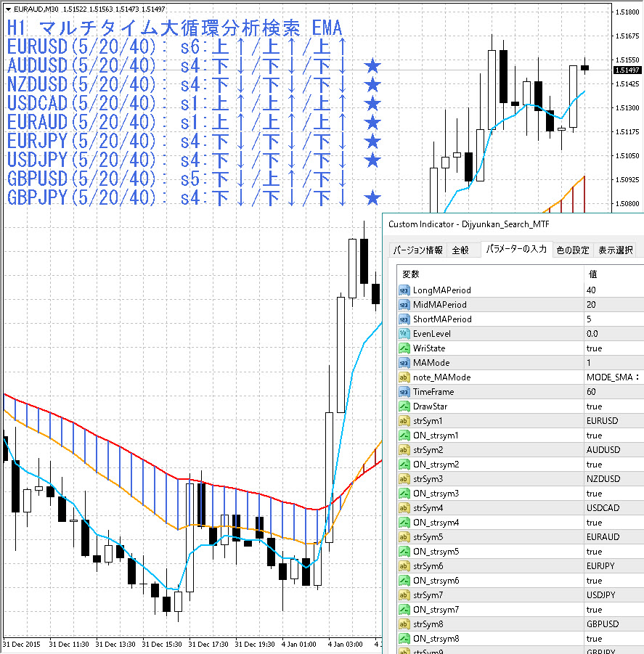Click the ShortMAPeriod row's integer type icon
644x654 pixels.
(x=404, y=319)
